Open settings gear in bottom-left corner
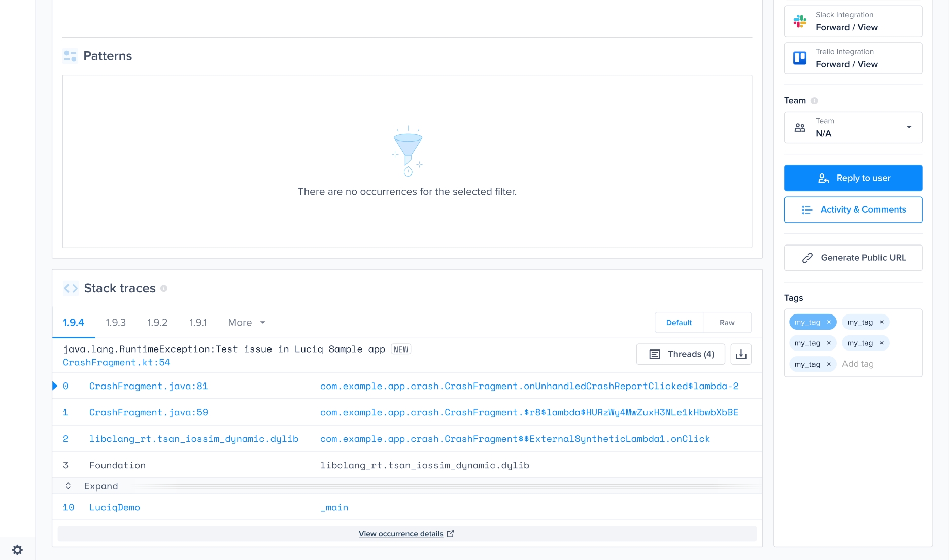 click(17, 550)
